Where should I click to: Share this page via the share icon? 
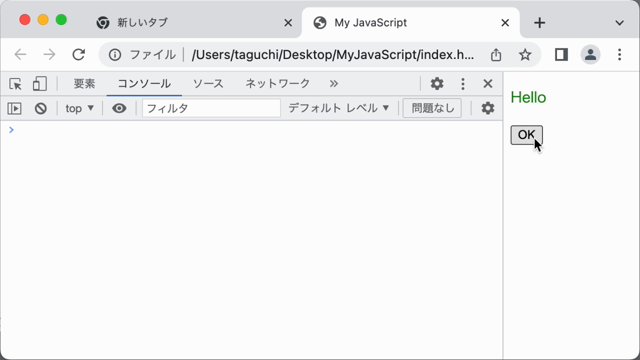[x=496, y=54]
